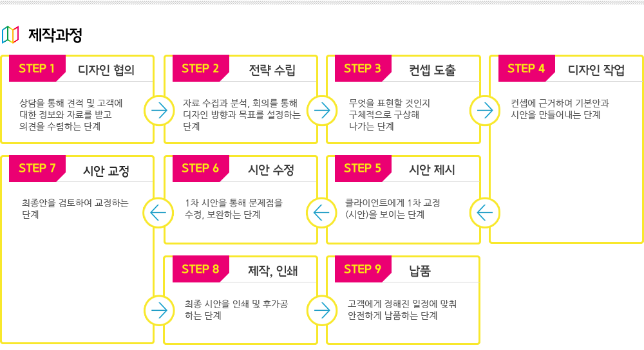The image size is (644, 350).
Task: Click the left arrow between STEP 5 and STEP 6
Action: point(321,212)
